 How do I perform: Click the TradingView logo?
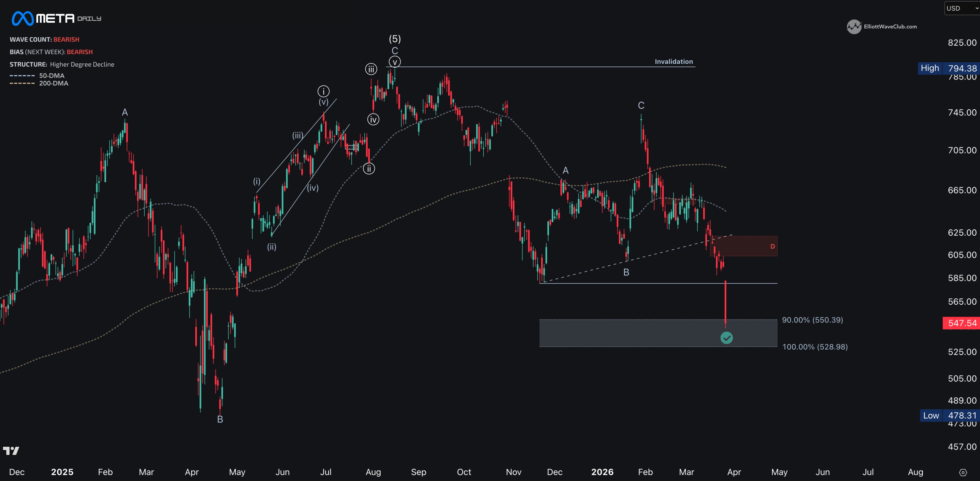(x=11, y=451)
